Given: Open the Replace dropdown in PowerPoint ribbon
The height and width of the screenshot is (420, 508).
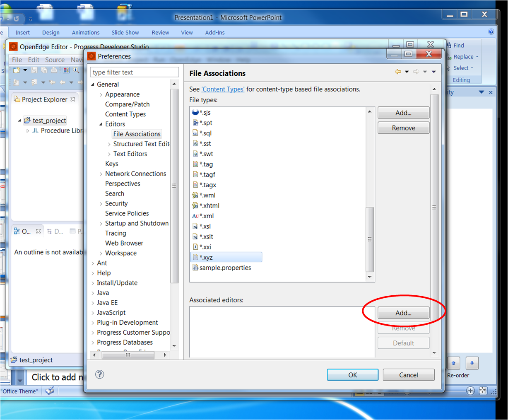Looking at the screenshot, I should [477, 57].
